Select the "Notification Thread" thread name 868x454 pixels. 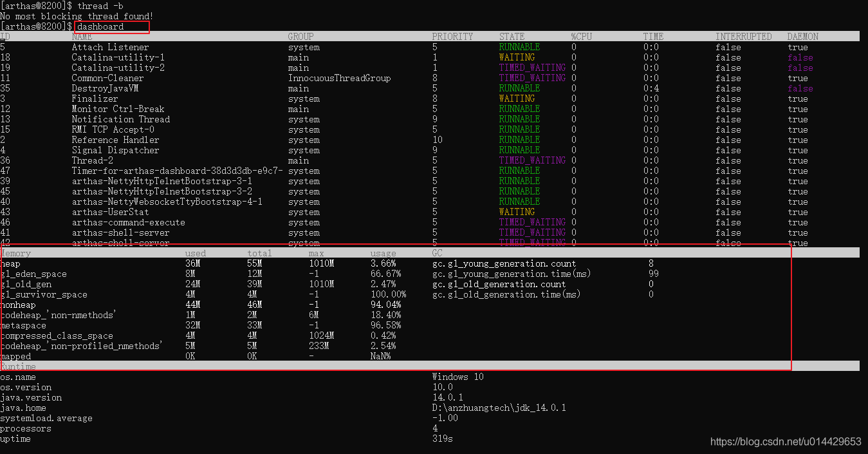120,119
